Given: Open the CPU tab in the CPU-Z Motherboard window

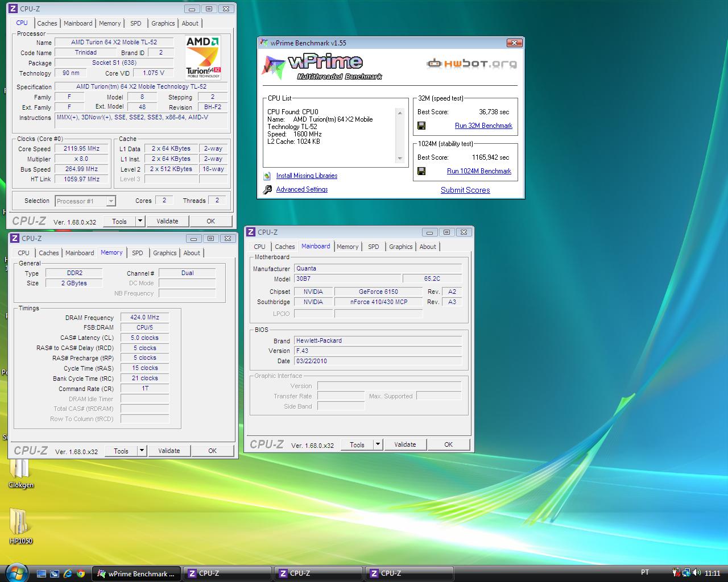Looking at the screenshot, I should [259, 247].
